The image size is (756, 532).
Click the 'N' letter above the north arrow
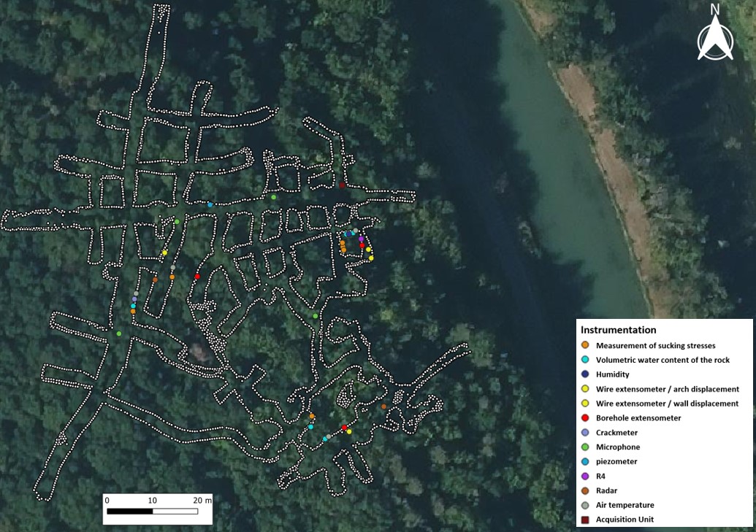tap(714, 9)
